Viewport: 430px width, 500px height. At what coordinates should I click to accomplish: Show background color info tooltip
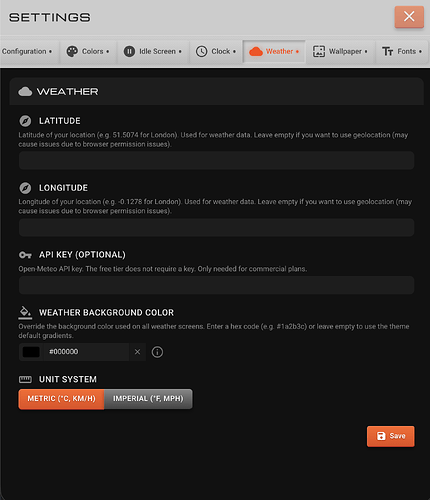tap(157, 352)
